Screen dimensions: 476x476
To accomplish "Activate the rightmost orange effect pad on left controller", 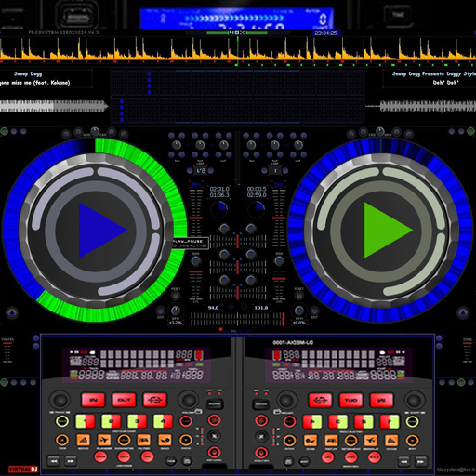I will pyautogui.click(x=165, y=440).
